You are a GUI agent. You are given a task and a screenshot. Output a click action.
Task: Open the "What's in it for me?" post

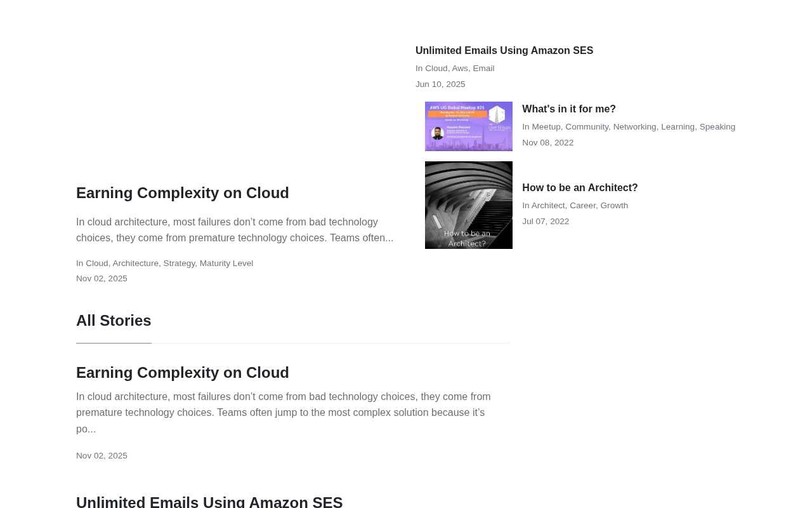(568, 109)
